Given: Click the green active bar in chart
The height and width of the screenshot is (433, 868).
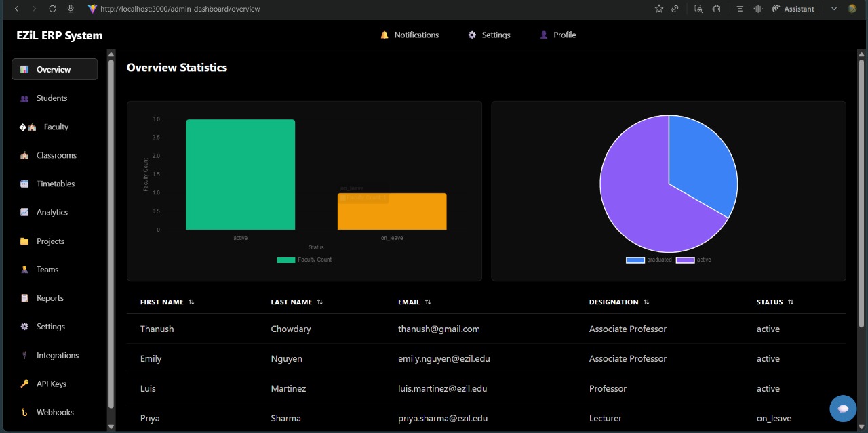Looking at the screenshot, I should tap(240, 175).
